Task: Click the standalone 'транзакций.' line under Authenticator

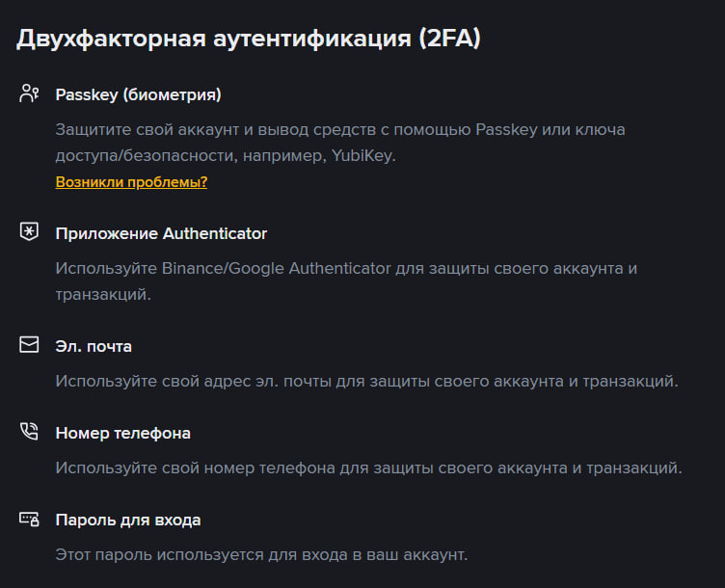Action: pyautogui.click(x=103, y=294)
